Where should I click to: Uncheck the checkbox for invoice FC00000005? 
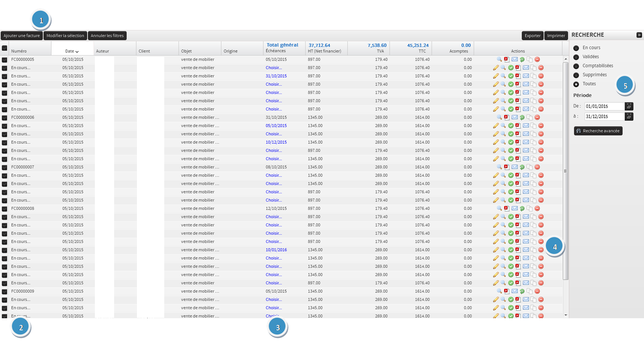click(4, 60)
